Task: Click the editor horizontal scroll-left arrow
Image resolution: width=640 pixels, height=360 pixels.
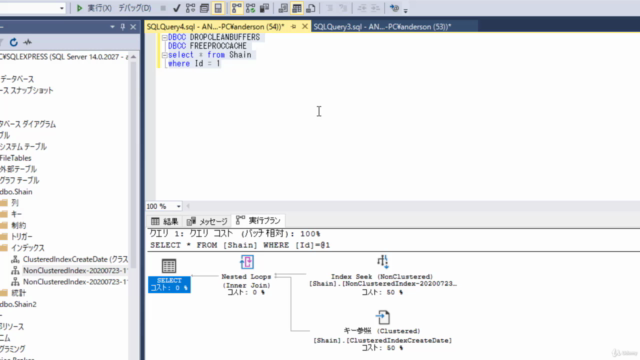Action: click(x=188, y=207)
